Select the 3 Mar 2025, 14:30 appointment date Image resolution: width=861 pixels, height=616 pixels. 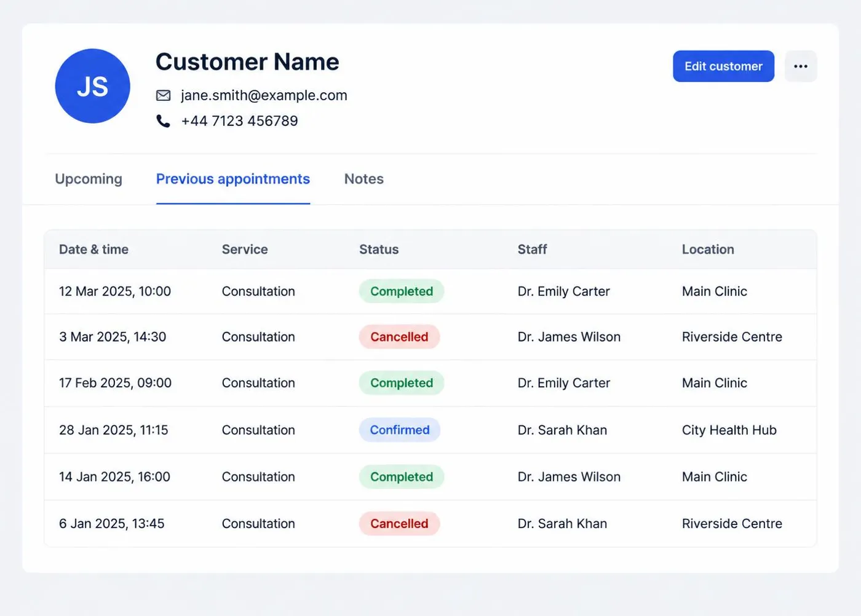(x=113, y=337)
